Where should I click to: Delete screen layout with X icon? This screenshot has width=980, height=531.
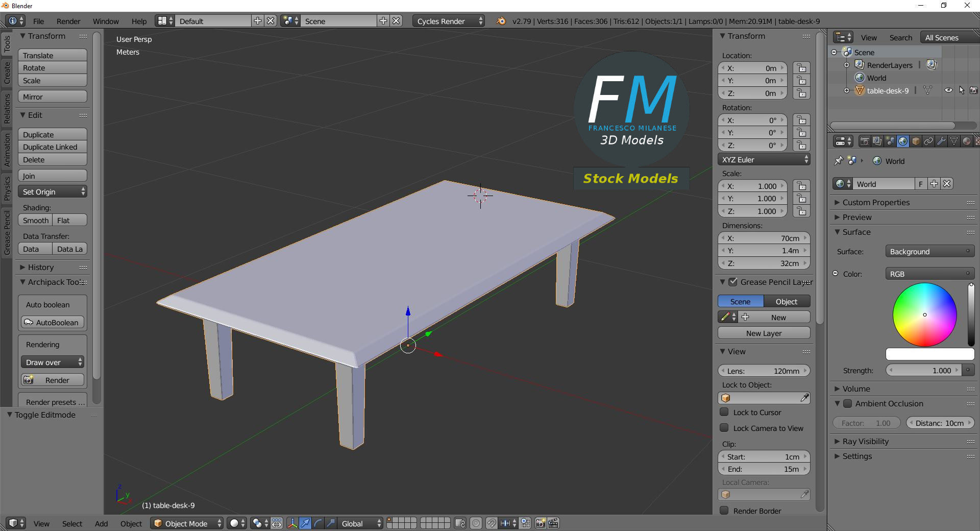coord(271,21)
